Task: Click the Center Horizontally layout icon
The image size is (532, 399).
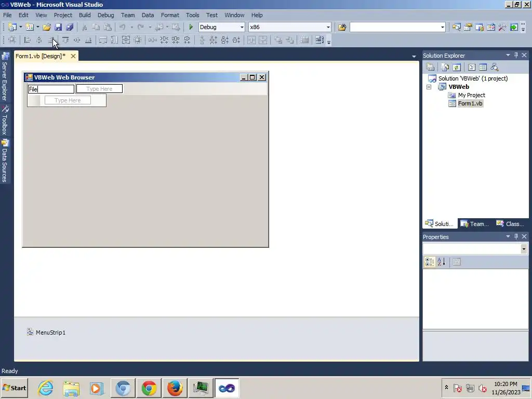Action: (251, 40)
